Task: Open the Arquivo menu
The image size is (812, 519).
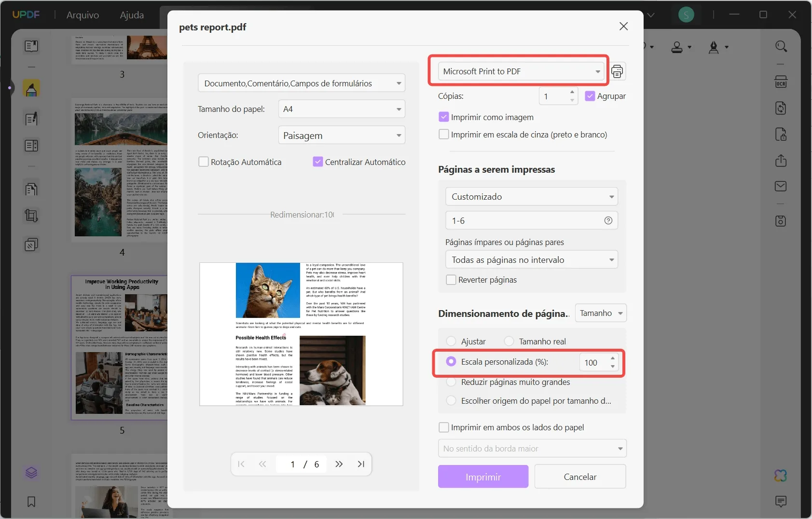Action: (x=83, y=15)
